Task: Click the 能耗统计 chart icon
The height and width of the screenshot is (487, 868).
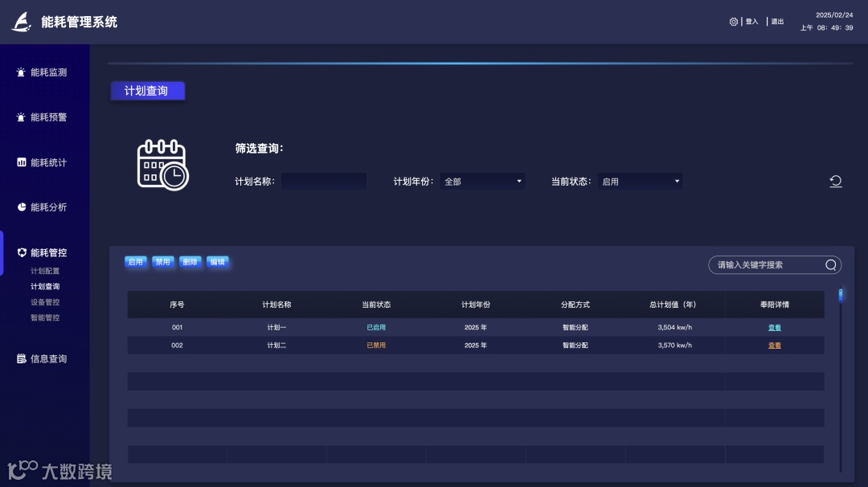Action: [x=22, y=162]
